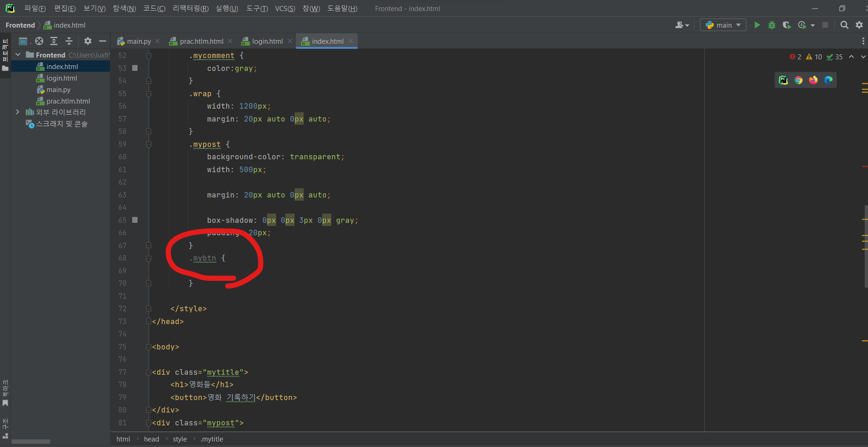
Task: Open the profiler run icon
Action: [802, 25]
